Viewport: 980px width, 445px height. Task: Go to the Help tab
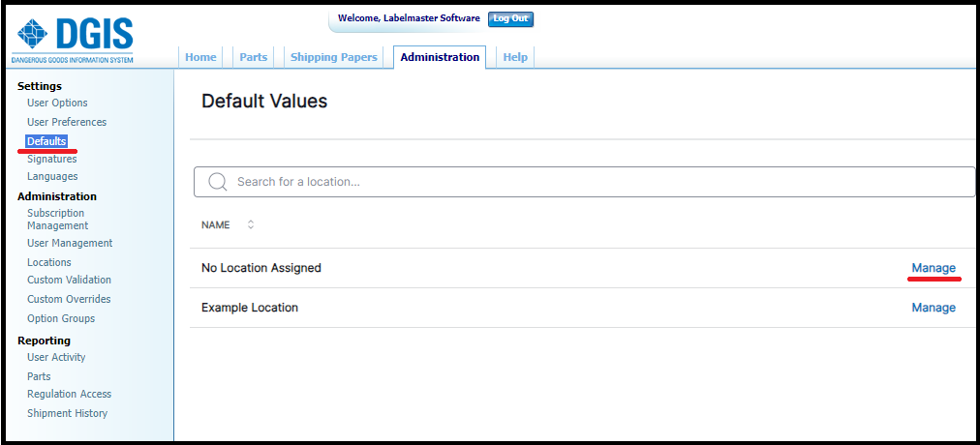click(515, 57)
